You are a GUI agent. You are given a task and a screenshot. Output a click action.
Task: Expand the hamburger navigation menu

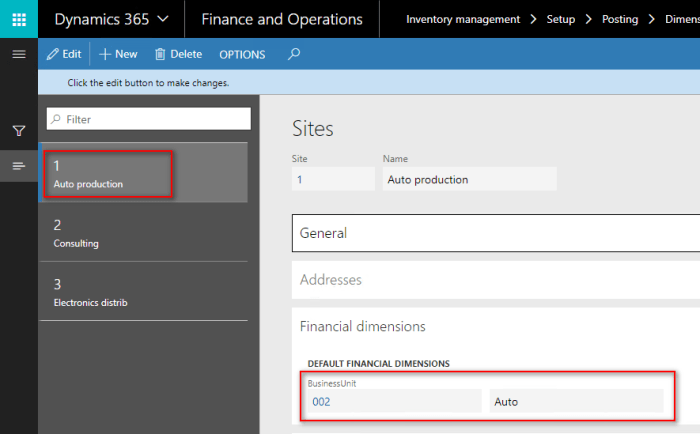pyautogui.click(x=18, y=54)
